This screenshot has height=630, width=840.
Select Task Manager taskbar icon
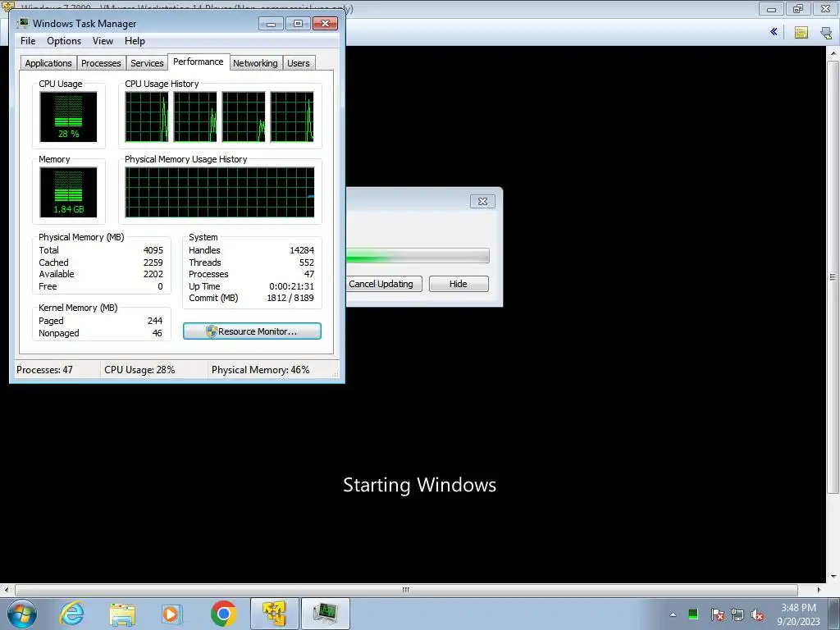click(325, 614)
